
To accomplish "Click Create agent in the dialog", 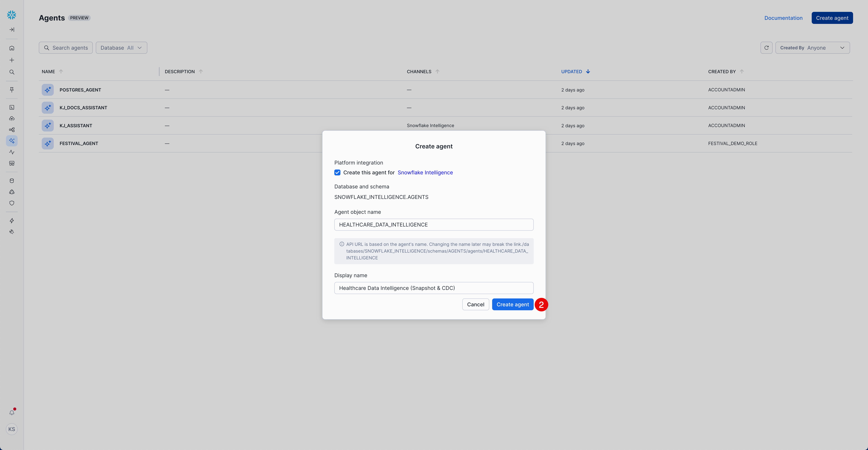I will click(512, 304).
